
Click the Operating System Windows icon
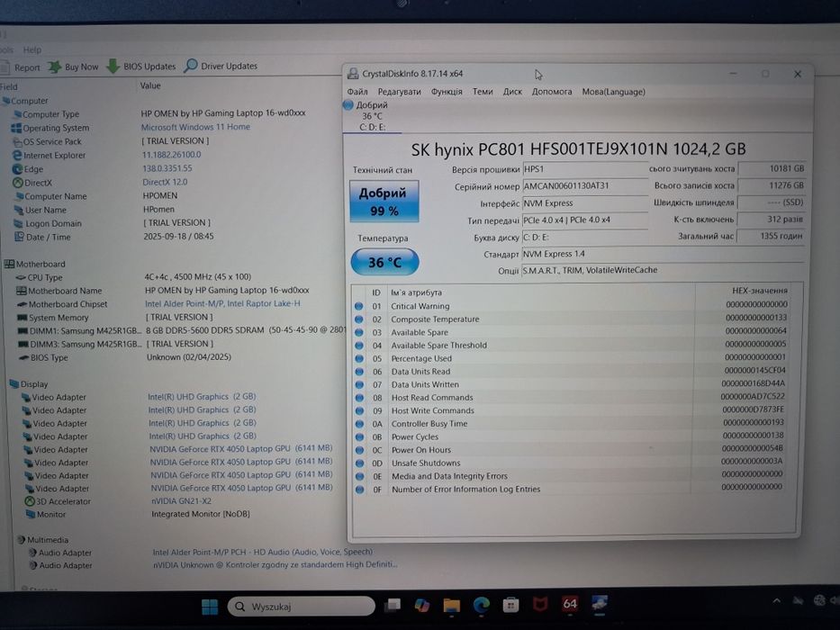pyautogui.click(x=16, y=128)
